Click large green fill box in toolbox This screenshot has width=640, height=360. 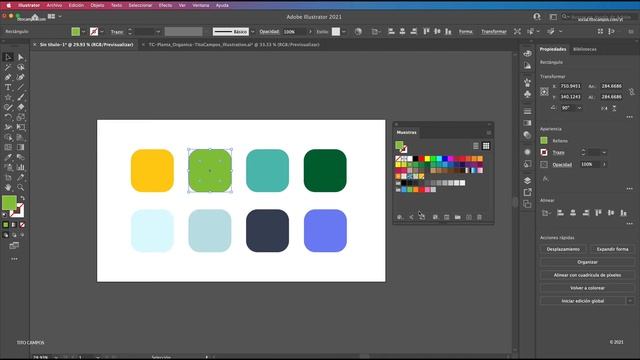(x=9, y=202)
